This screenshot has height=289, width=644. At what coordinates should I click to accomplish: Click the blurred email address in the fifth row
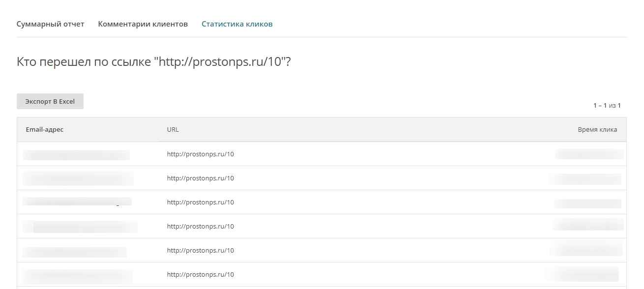click(75, 252)
